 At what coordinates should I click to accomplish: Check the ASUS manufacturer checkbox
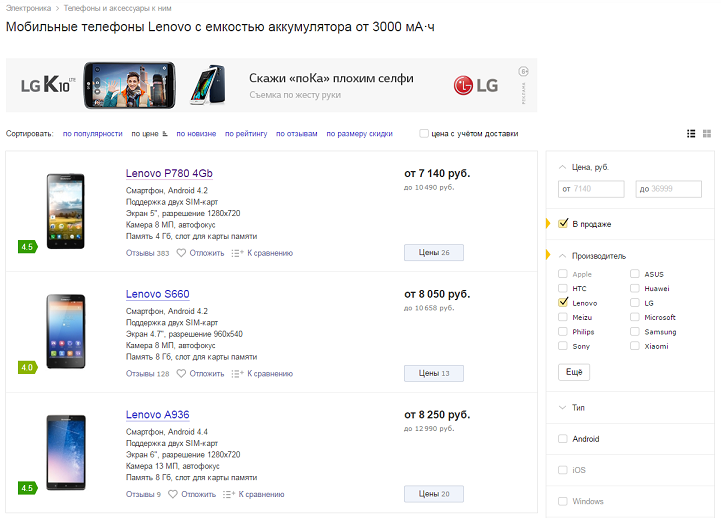(x=635, y=274)
